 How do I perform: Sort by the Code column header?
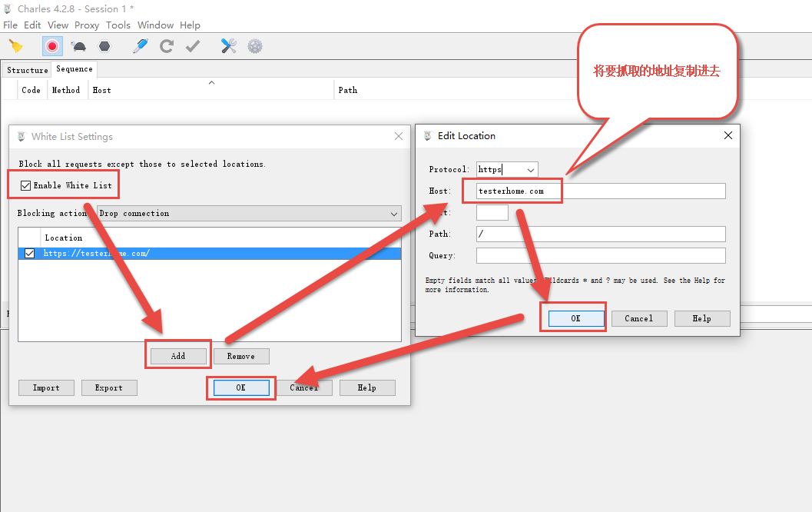click(31, 90)
